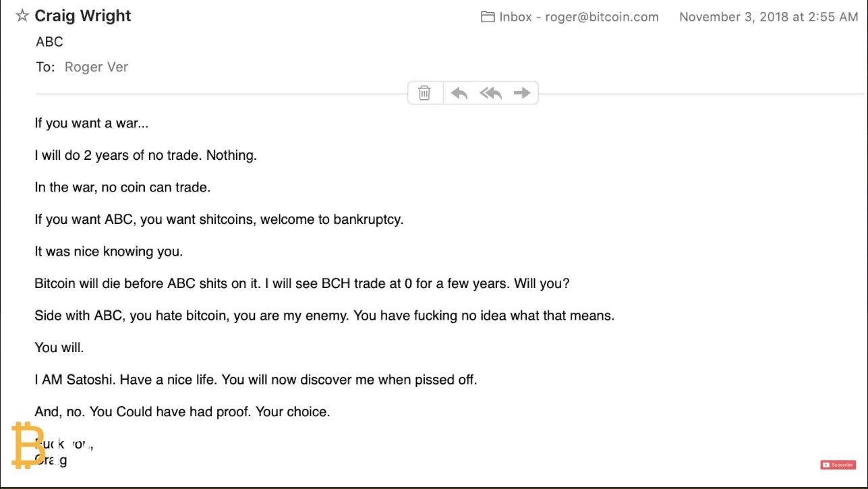The width and height of the screenshot is (868, 489).
Task: Click the Inbox - roger@bitcoin.com mailbox label
Action: (x=579, y=17)
